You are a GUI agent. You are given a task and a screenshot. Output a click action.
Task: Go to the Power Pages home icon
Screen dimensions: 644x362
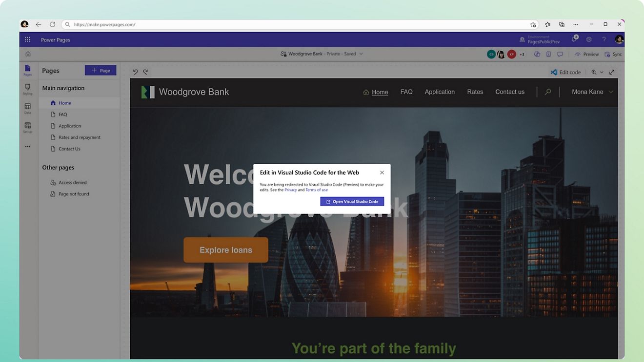tap(28, 54)
